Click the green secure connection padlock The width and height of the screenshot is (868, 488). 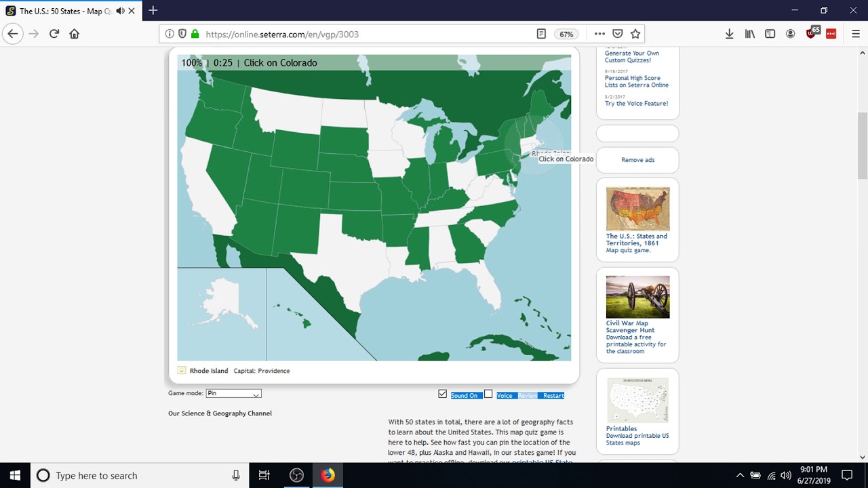coord(195,34)
